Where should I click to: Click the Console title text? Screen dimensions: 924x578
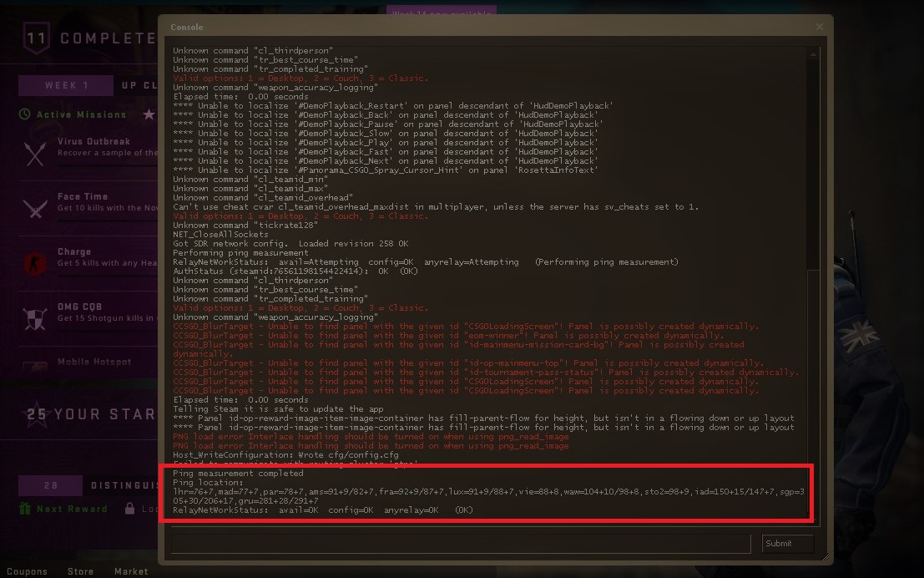pyautogui.click(x=186, y=27)
